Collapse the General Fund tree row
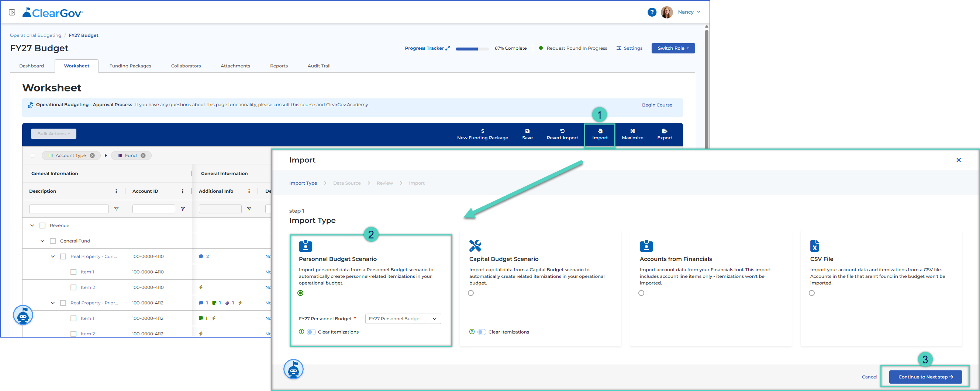This screenshot has width=980, height=391. [42, 241]
